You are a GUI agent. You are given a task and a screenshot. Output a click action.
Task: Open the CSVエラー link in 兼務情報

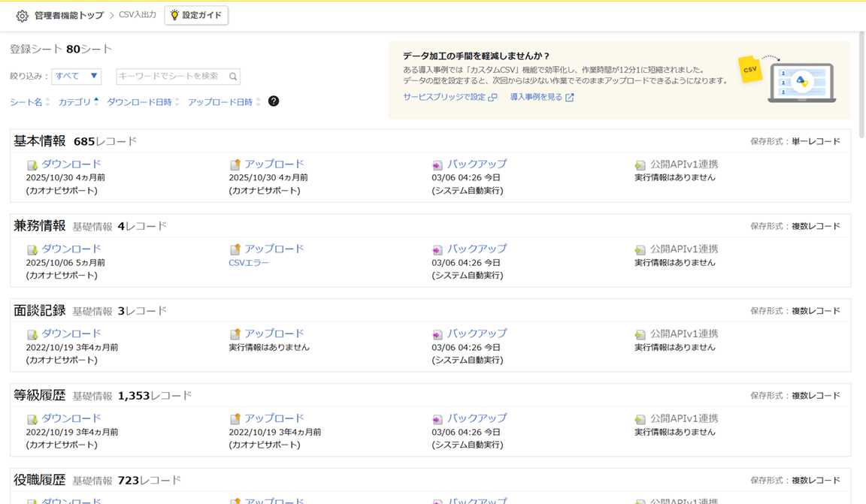[249, 263]
